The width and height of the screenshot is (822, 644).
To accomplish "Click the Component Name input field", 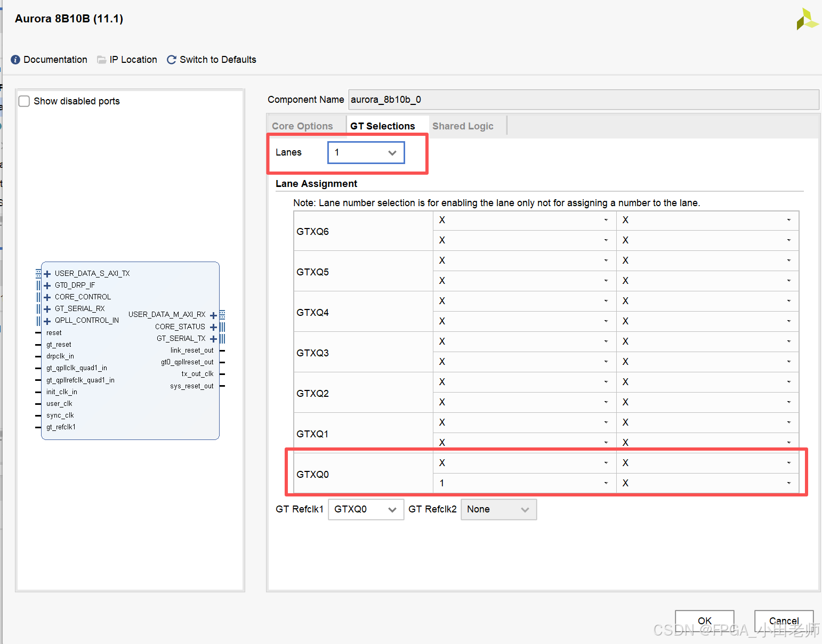I will point(584,100).
